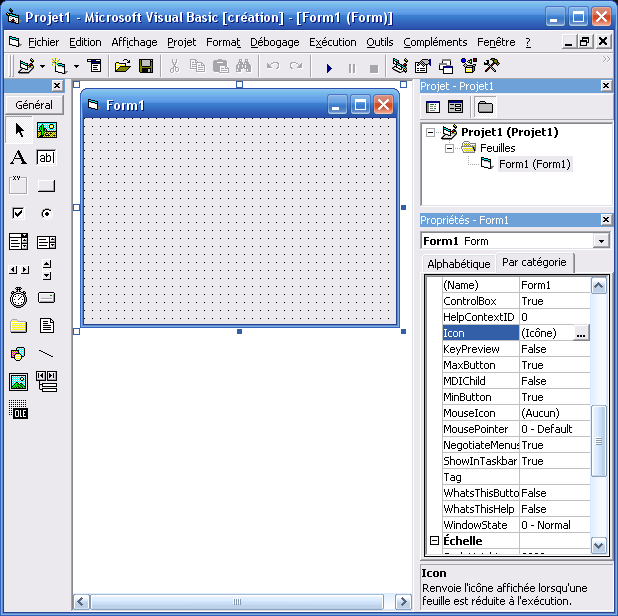Click the Icon property ellipsis button
Viewport: 618px width, 616px height.
tap(581, 333)
